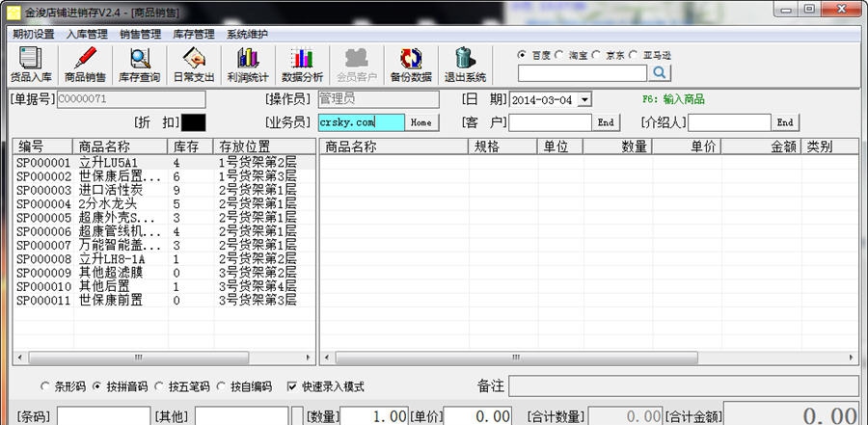Sort product list by 编号 column header
The width and height of the screenshot is (868, 425).
[x=42, y=146]
